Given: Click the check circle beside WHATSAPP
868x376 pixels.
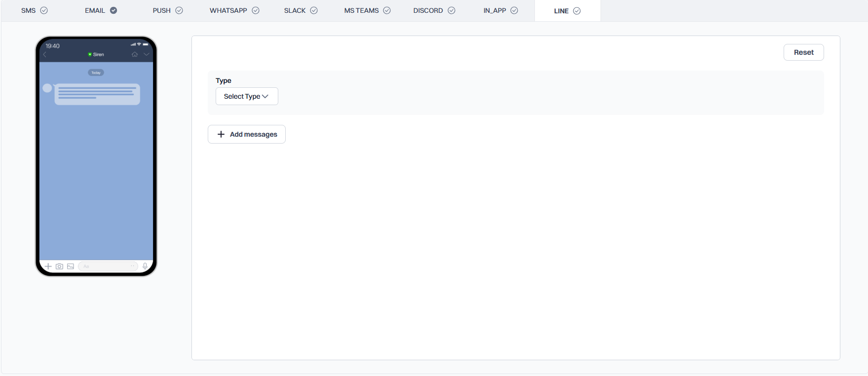Looking at the screenshot, I should click(x=256, y=10).
